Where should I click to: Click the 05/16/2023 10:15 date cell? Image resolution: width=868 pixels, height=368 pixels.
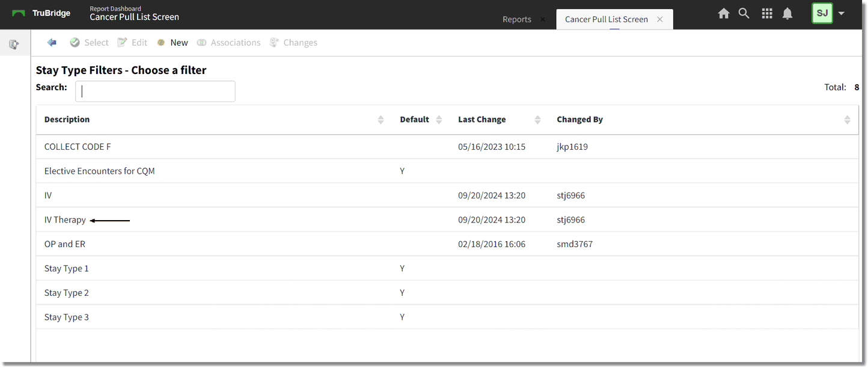pyautogui.click(x=492, y=147)
